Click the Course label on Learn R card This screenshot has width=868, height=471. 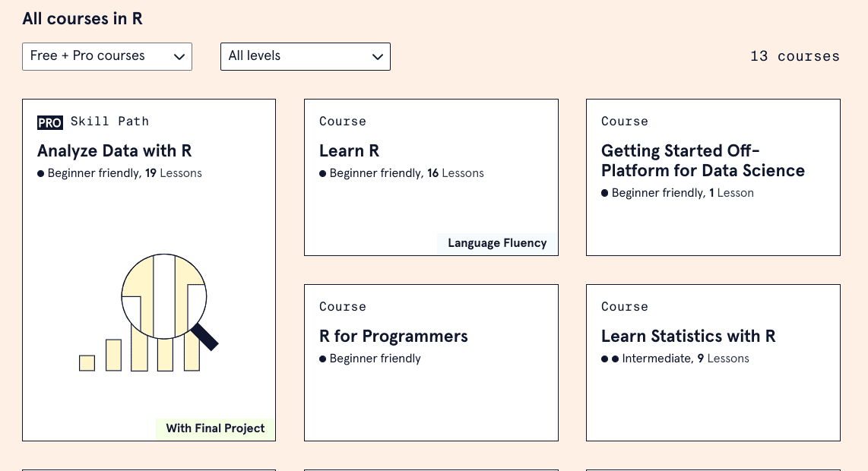tap(342, 122)
